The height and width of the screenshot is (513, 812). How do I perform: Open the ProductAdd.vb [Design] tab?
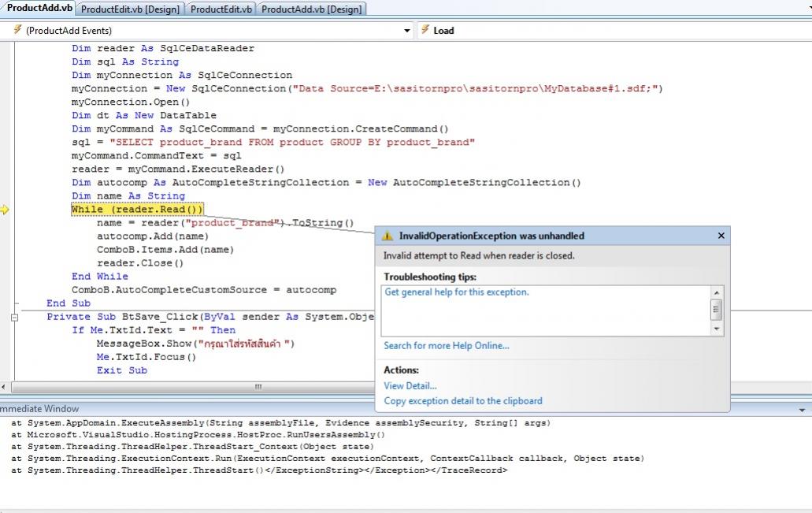(312, 9)
